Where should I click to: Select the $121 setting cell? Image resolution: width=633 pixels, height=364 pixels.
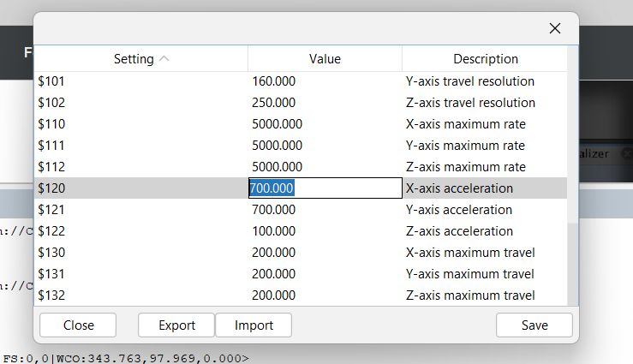tap(140, 210)
